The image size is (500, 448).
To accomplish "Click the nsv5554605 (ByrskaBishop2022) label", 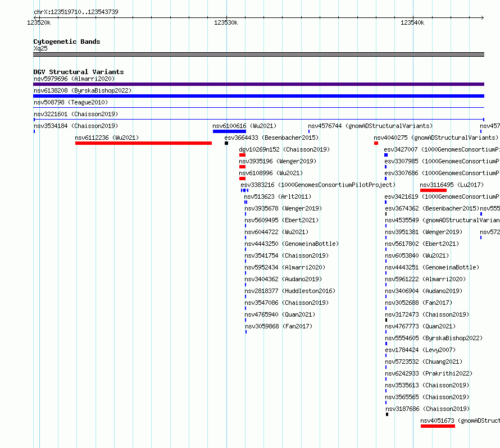I will pyautogui.click(x=434, y=338).
